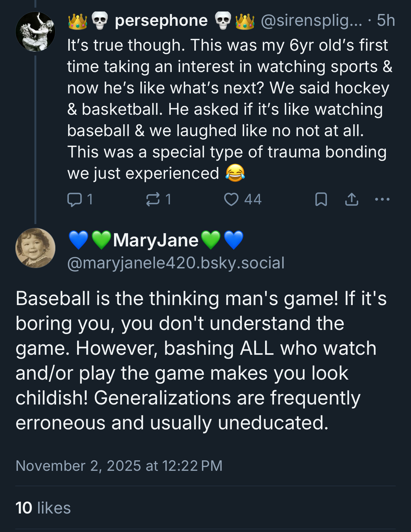The image size is (411, 532).
Task: View the 10 likes list
Action: pos(43,508)
